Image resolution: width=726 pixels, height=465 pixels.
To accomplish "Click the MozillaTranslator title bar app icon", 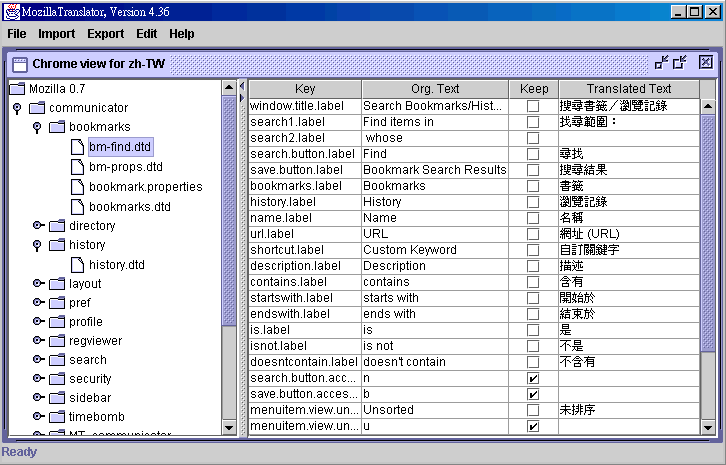I will [x=12, y=12].
